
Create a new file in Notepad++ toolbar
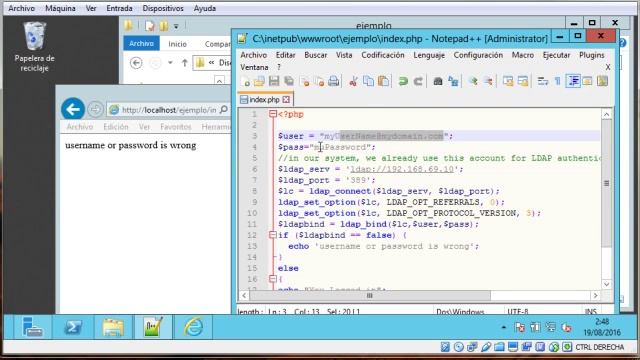click(246, 81)
